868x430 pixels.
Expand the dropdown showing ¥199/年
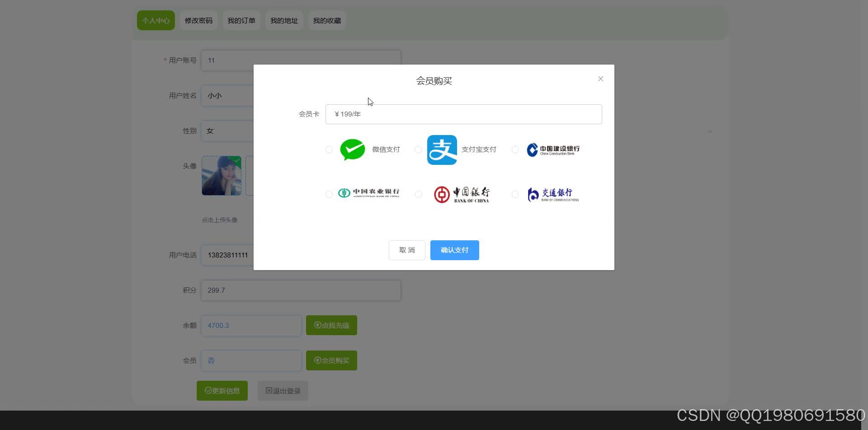pos(463,114)
